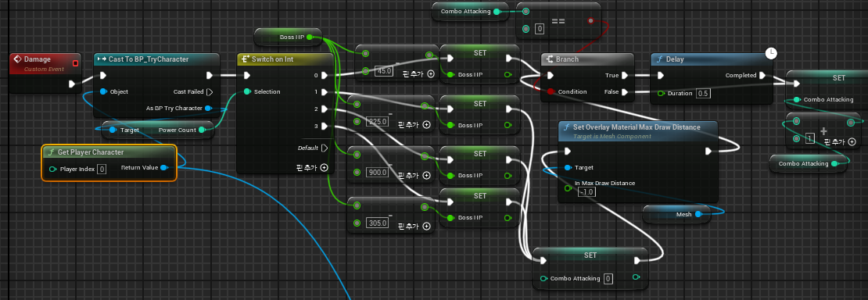Click the Default exec pin on Switch
868x300 pixels.
coord(325,148)
